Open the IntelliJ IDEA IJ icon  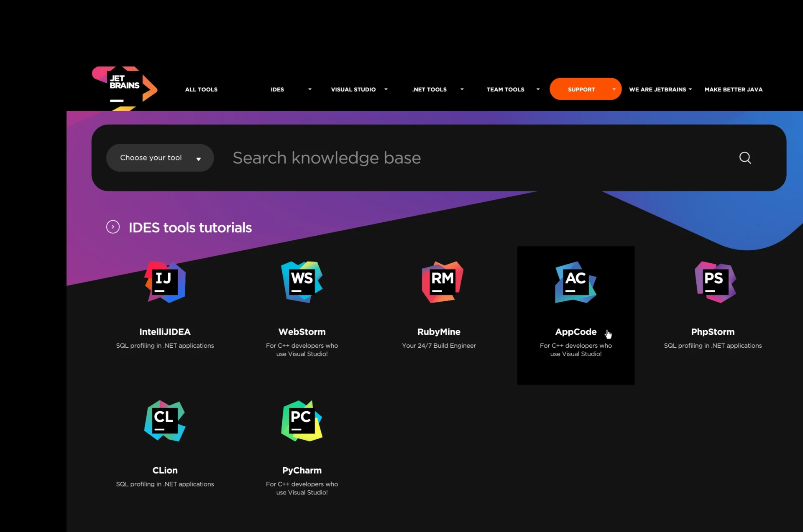165,282
